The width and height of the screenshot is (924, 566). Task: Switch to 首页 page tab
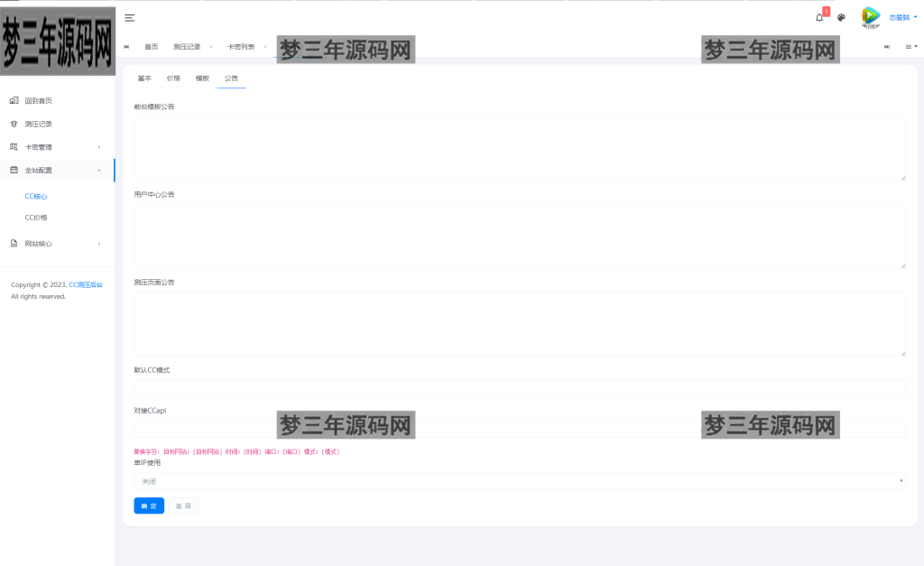click(152, 47)
